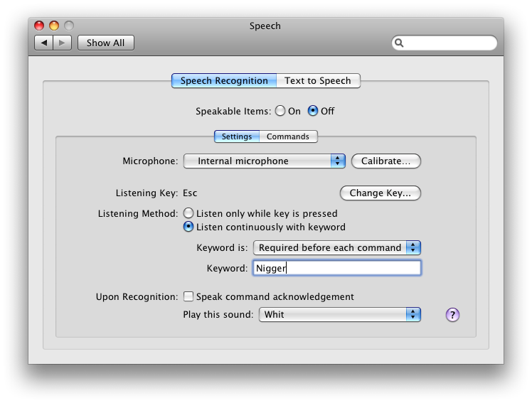
Task: Expand the 'Keyword is' dropdown
Action: click(337, 247)
